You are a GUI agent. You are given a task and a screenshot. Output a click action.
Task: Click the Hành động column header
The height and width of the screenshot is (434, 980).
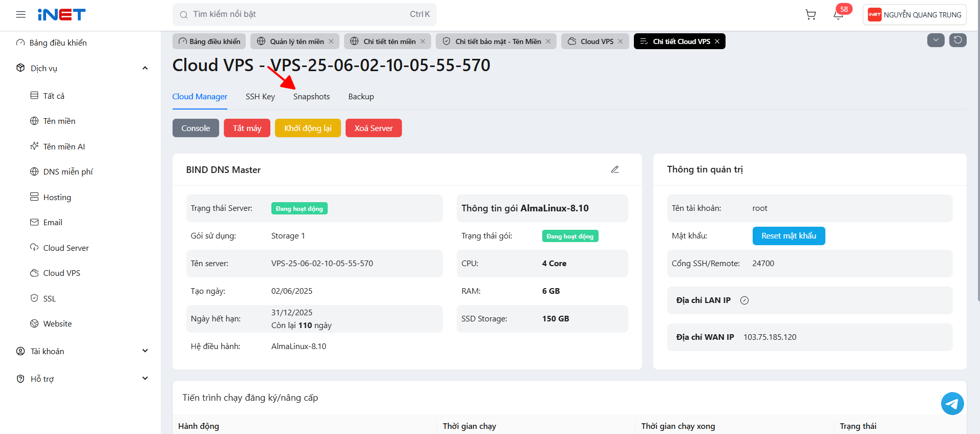199,426
